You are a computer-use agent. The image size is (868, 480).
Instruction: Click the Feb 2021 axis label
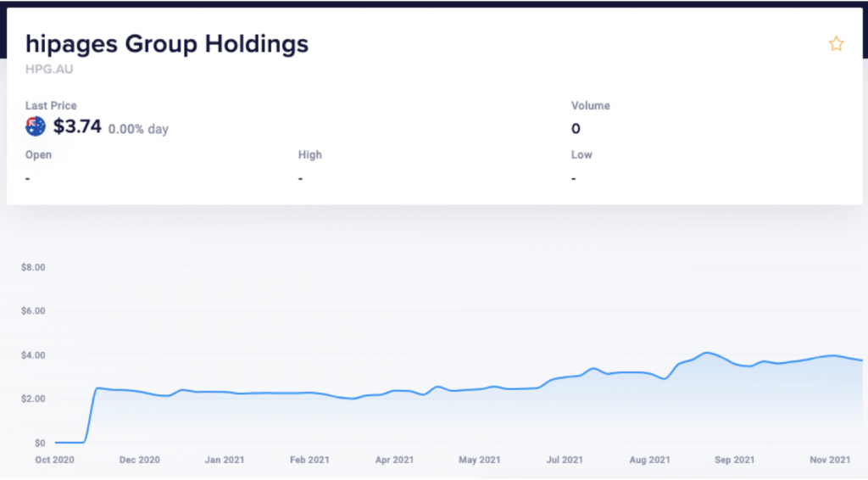309,460
